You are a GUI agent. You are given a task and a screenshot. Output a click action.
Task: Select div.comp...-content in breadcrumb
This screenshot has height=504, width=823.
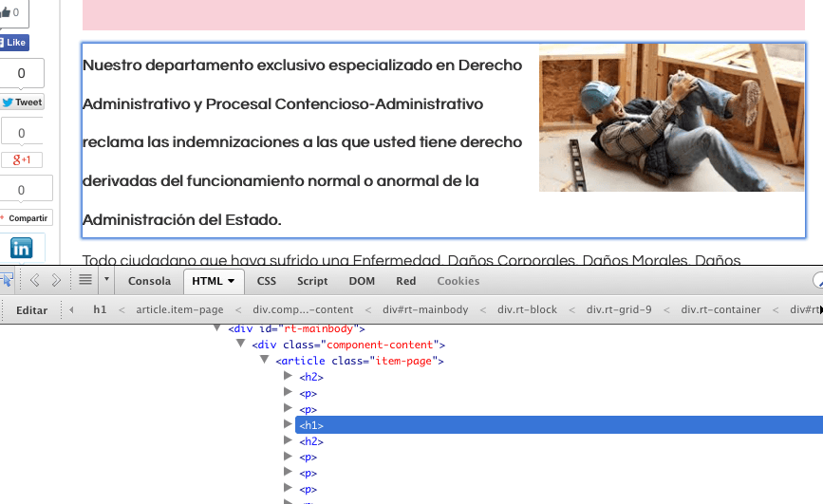303,309
